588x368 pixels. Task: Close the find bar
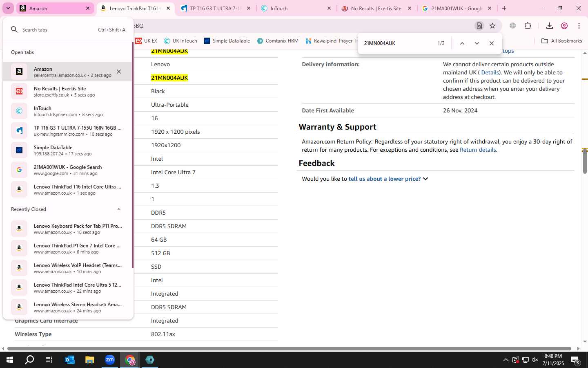tap(492, 43)
